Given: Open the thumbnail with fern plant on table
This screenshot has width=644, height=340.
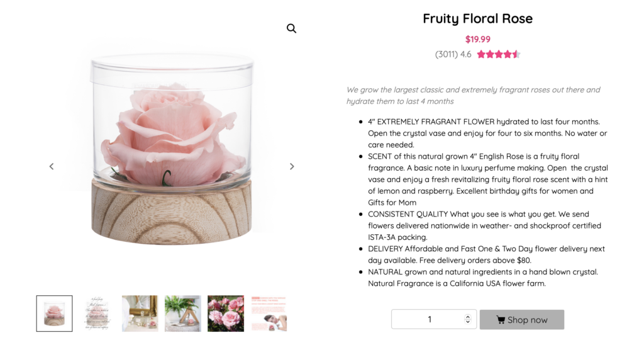Looking at the screenshot, I should click(x=183, y=314).
